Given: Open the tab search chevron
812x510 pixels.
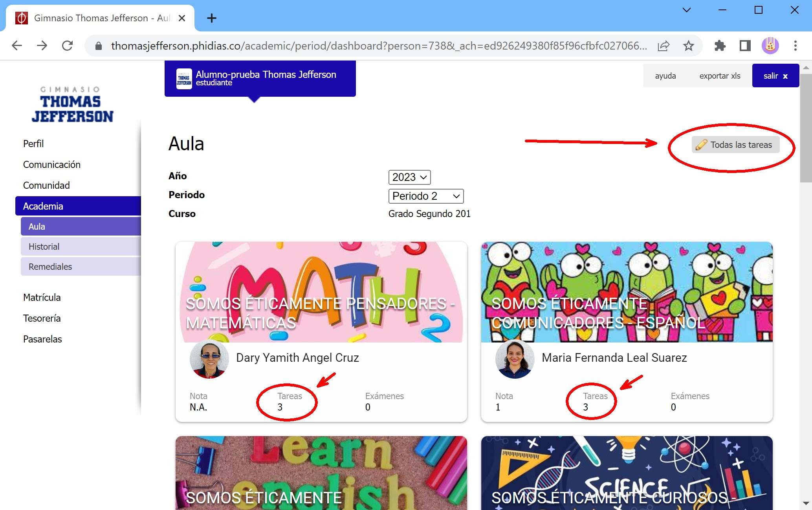Looking at the screenshot, I should coord(686,10).
